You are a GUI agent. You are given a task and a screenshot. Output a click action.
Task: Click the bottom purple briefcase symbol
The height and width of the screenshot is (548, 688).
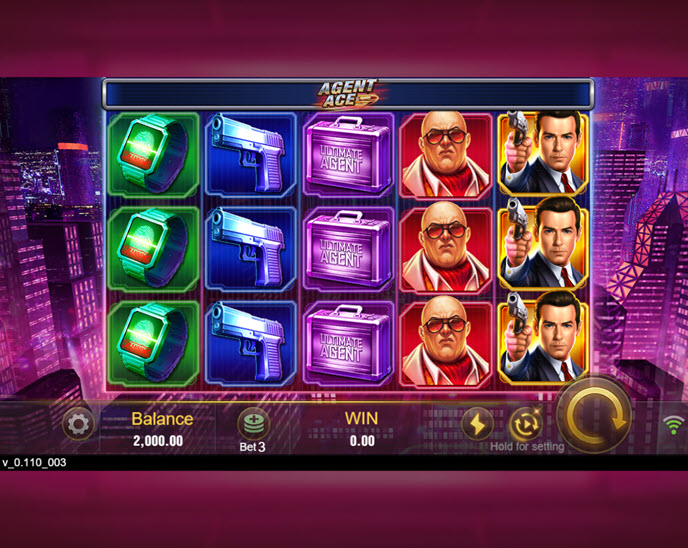click(x=348, y=344)
